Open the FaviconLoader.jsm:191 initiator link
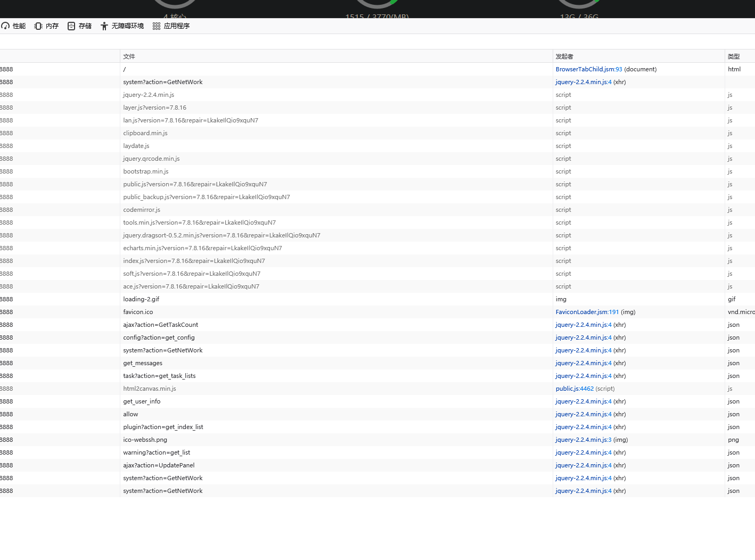This screenshot has width=755, height=560. pos(587,312)
